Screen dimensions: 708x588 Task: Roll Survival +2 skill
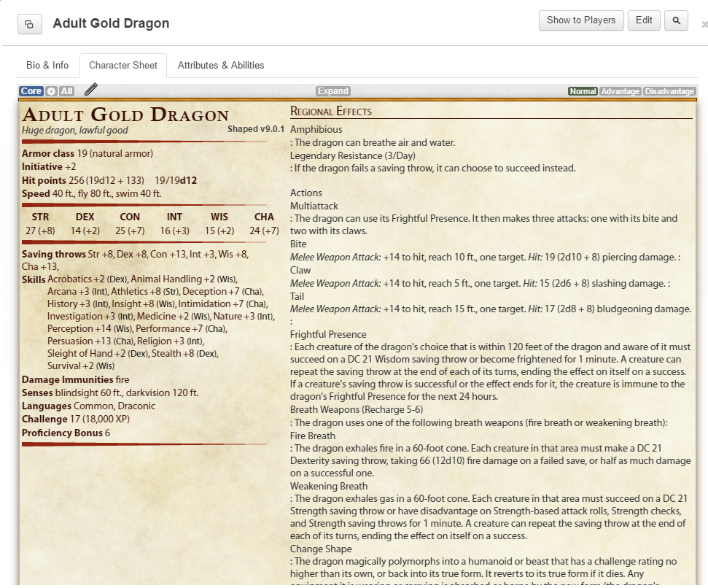81,366
